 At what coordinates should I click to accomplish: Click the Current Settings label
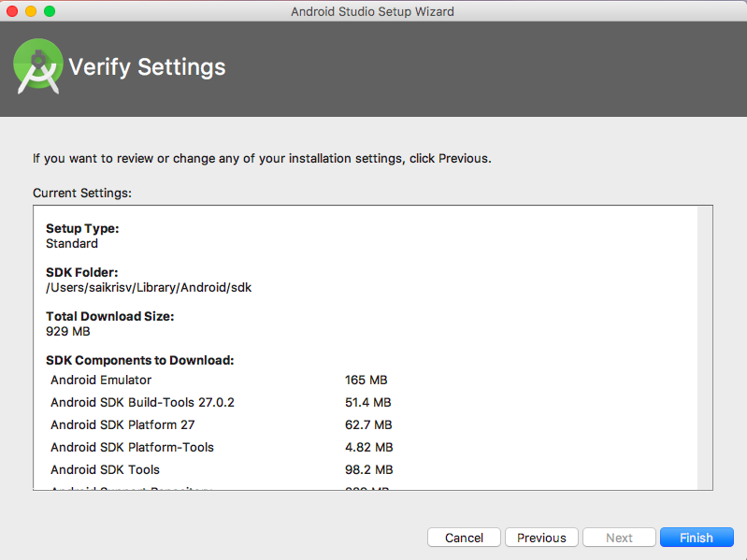pyautogui.click(x=82, y=193)
